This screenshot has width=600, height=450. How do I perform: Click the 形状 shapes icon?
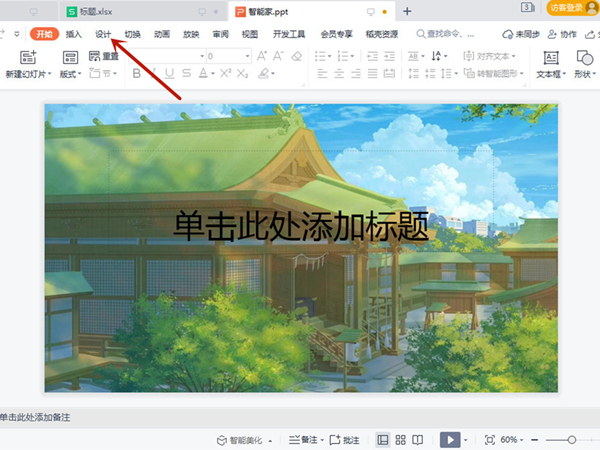584,58
